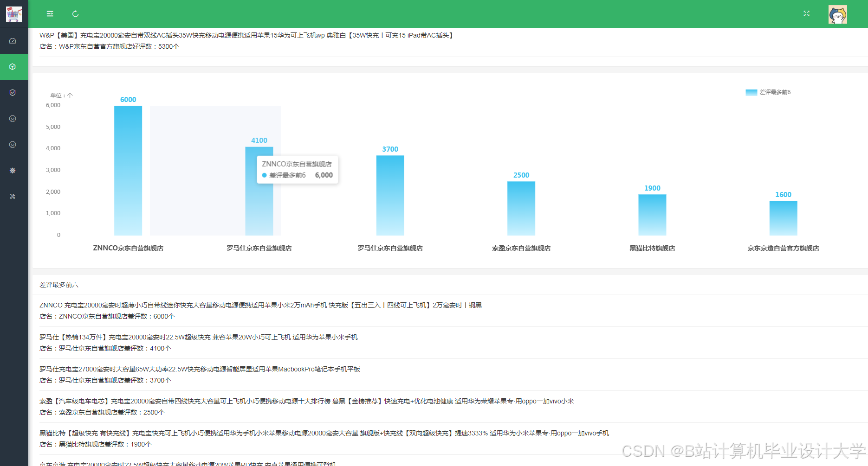Click the 单位：个 unit label
The width and height of the screenshot is (868, 466).
pyautogui.click(x=62, y=95)
